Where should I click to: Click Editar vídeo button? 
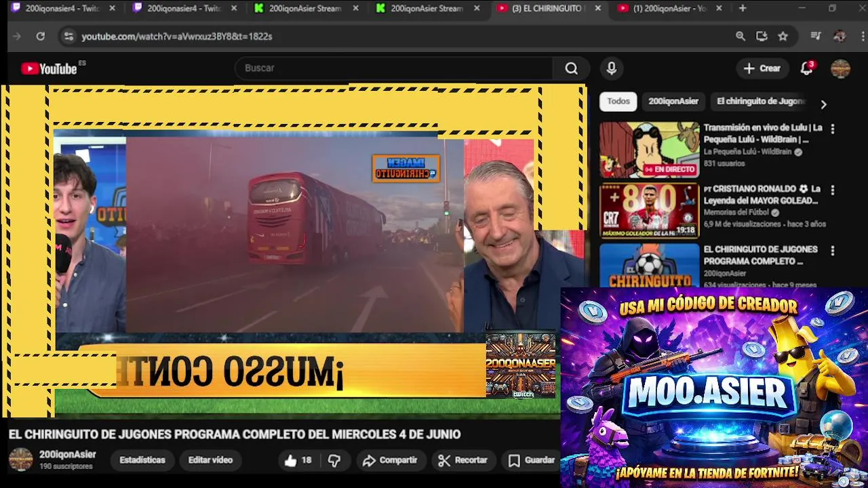210,460
